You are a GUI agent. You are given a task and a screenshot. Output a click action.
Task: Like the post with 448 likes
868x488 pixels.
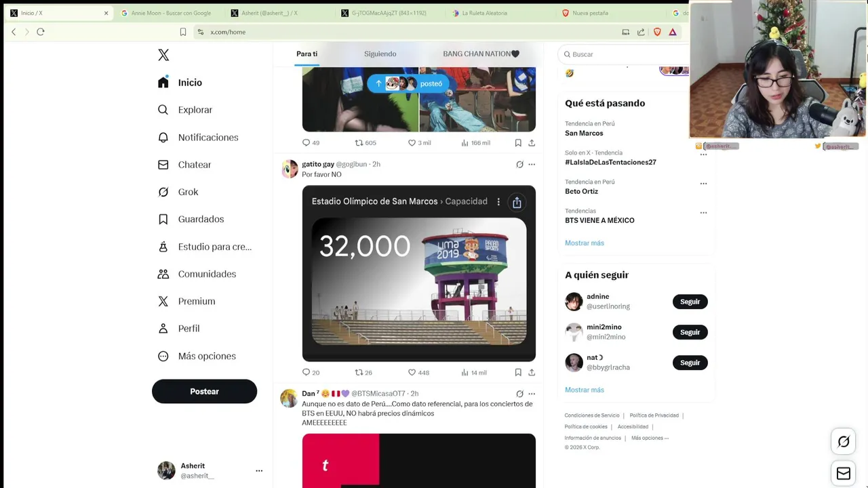[x=412, y=372]
